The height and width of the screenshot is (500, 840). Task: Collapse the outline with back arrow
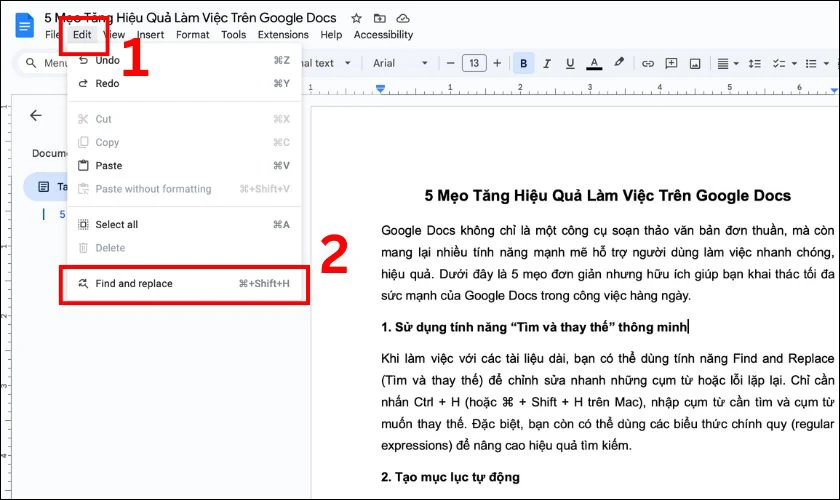36,115
